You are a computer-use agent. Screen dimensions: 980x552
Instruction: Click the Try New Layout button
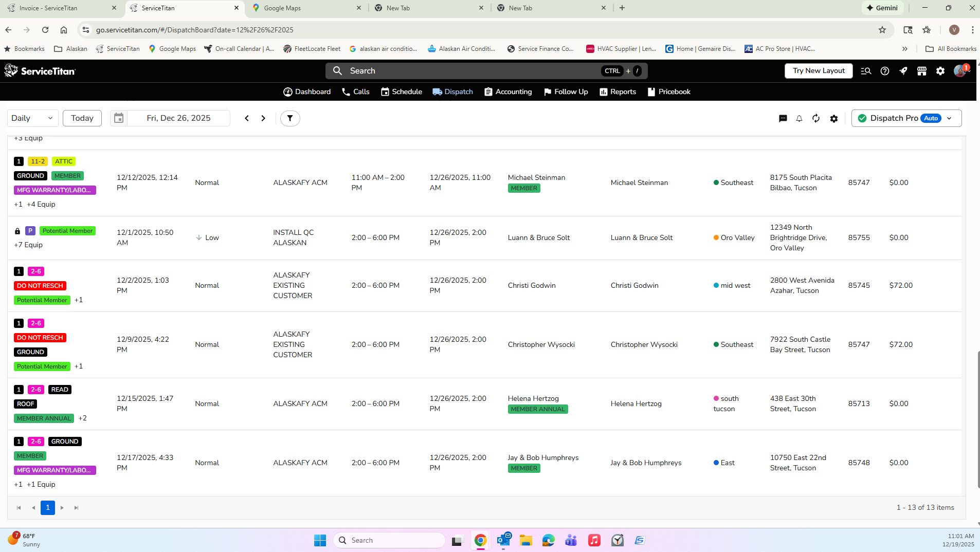pyautogui.click(x=819, y=71)
